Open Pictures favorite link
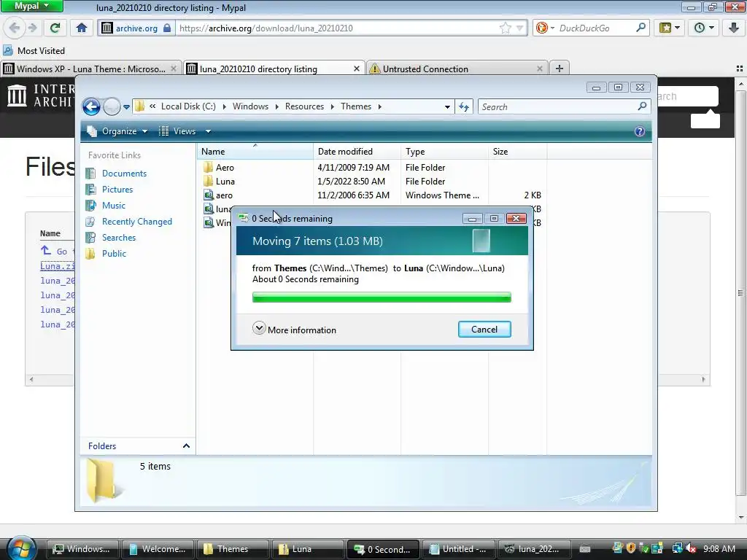 117,190
